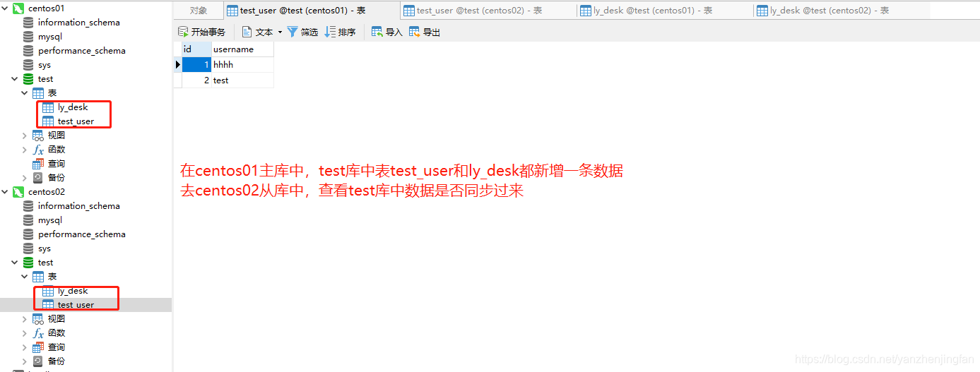Click the centos02 connection icon

tap(18, 192)
